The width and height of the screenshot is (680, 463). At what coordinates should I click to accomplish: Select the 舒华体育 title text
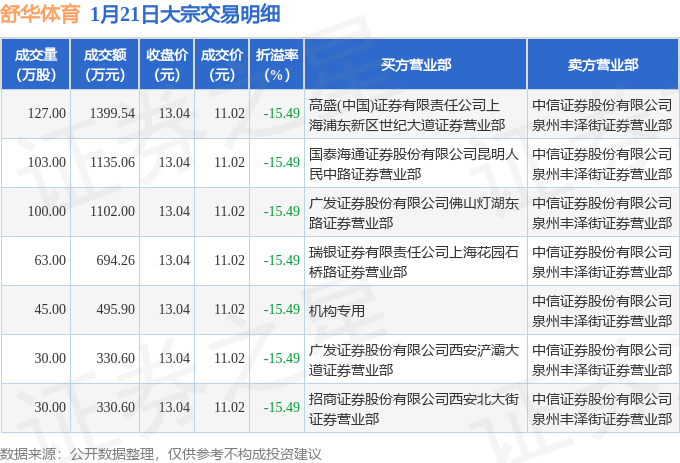pyautogui.click(x=40, y=14)
